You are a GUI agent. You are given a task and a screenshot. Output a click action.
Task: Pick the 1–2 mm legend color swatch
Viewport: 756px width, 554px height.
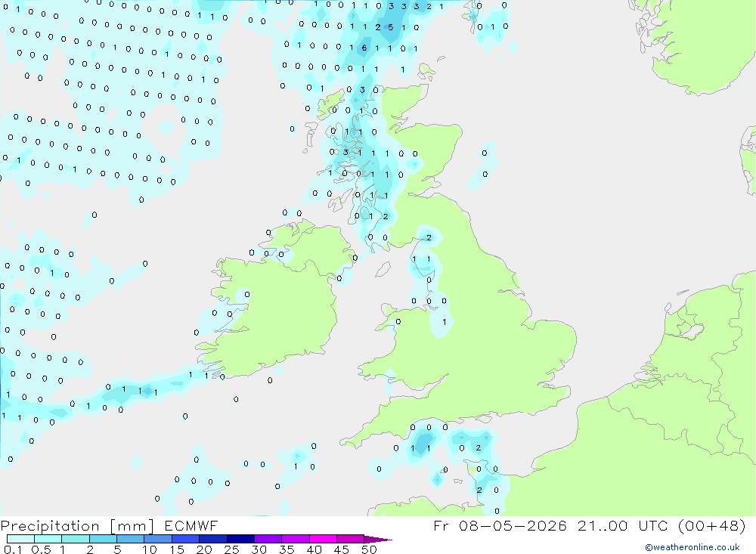click(75, 539)
